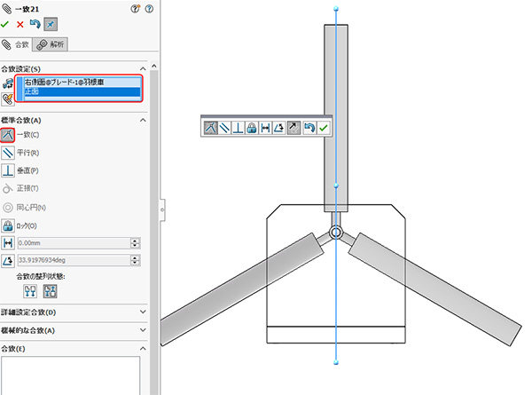Viewport: 532px width, 395px height.
Task: Cancel the mate with the red X
Action: (20, 24)
